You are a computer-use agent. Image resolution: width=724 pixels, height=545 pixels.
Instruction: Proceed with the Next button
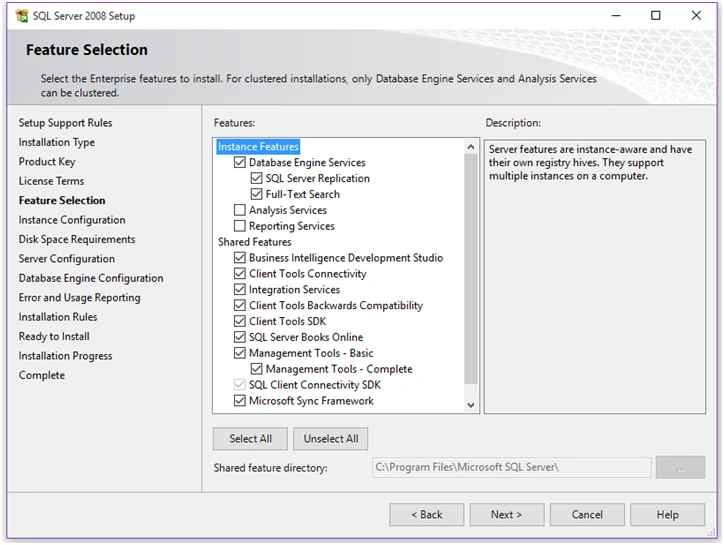507,515
